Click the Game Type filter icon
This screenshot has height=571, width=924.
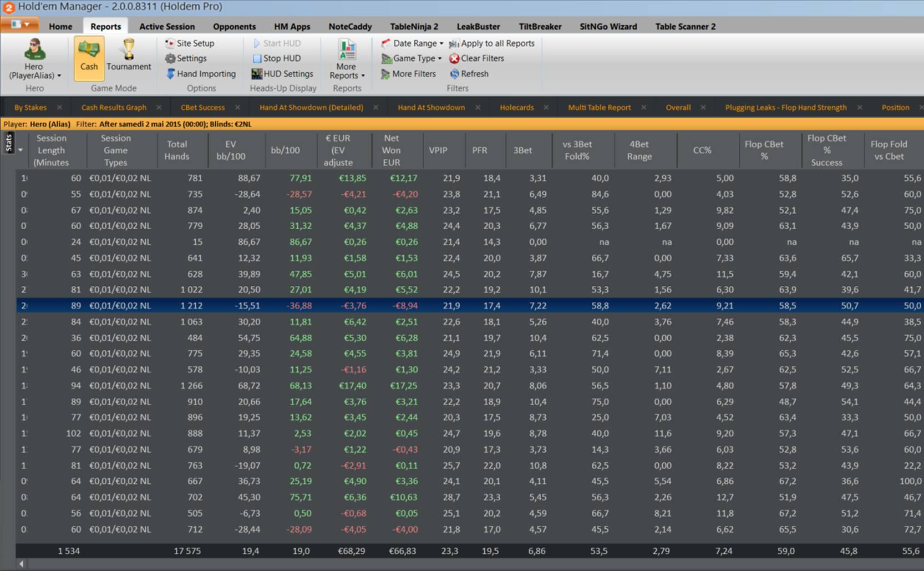tap(387, 58)
